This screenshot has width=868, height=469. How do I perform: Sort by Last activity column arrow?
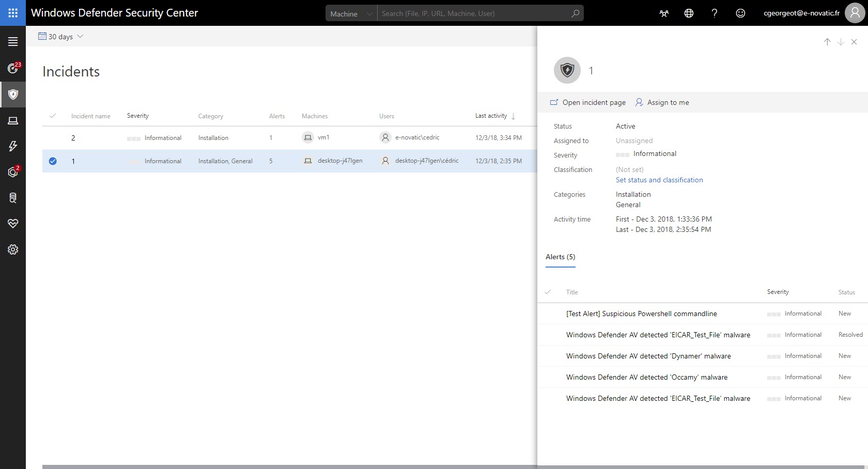coord(513,116)
